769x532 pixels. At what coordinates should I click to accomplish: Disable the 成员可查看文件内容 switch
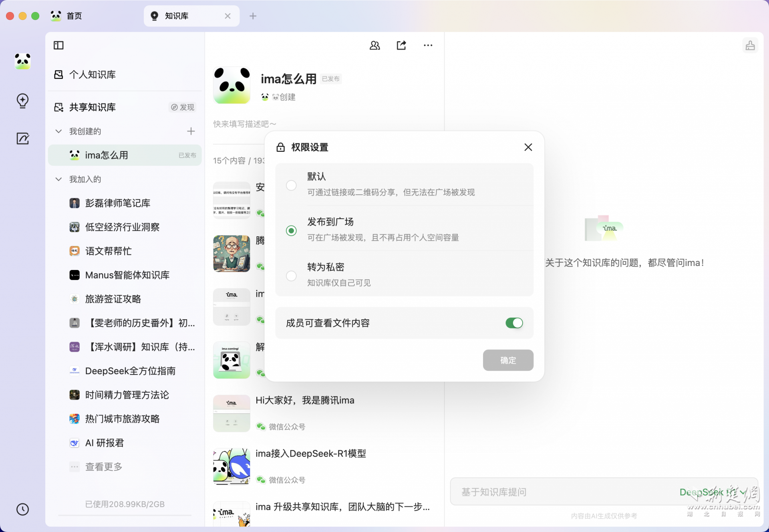click(x=515, y=323)
